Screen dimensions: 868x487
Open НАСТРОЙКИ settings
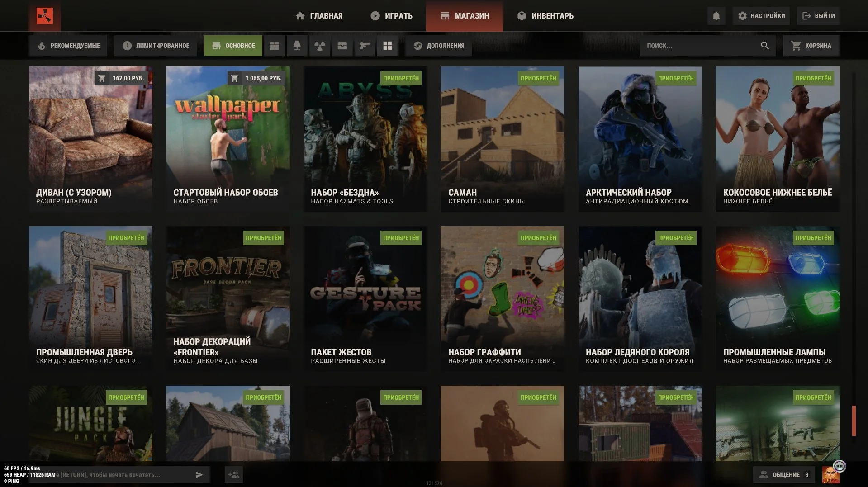point(762,16)
